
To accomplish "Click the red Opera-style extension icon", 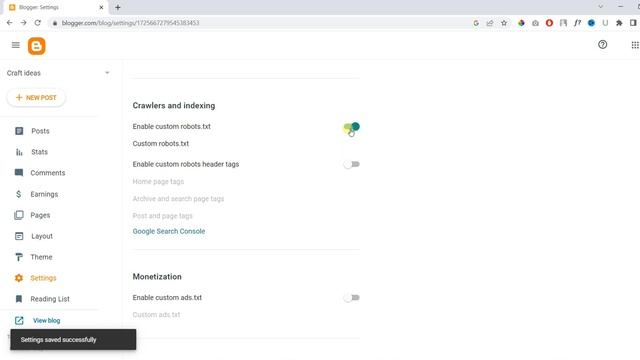I will pos(549,23).
